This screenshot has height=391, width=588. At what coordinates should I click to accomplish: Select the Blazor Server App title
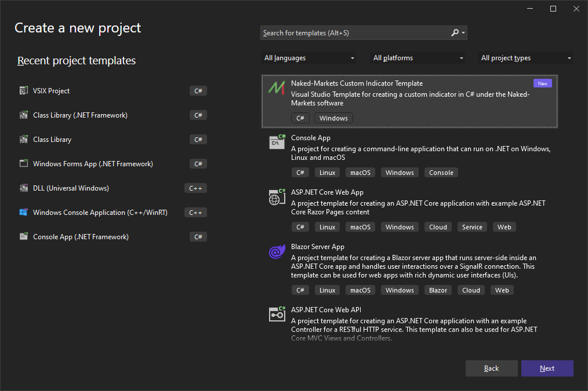pos(317,246)
